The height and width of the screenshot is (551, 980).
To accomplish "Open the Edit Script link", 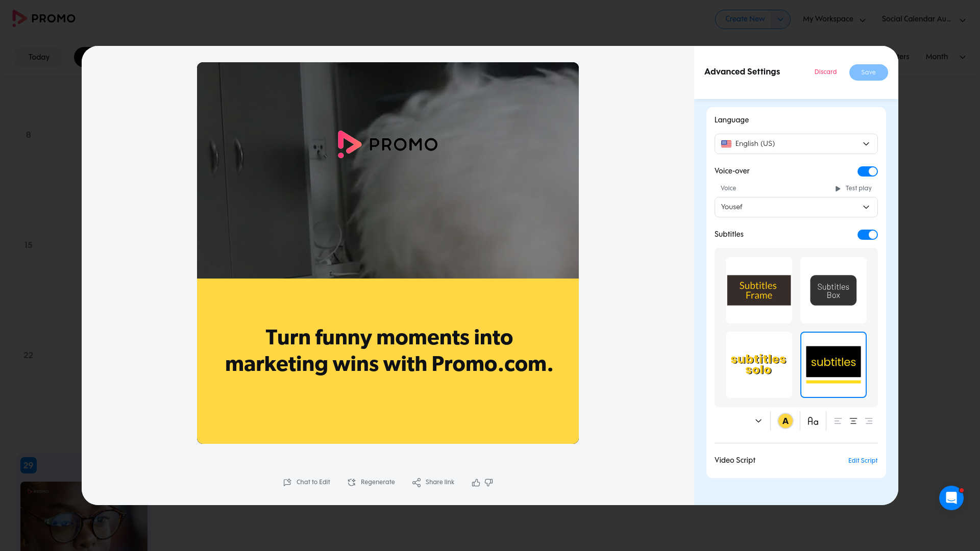I will (863, 461).
